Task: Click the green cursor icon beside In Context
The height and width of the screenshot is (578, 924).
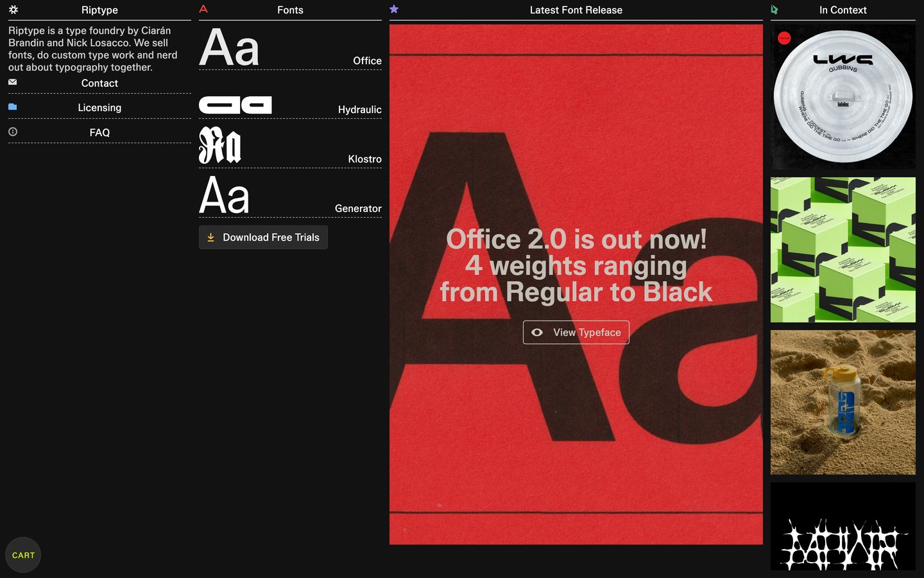Action: coord(774,10)
